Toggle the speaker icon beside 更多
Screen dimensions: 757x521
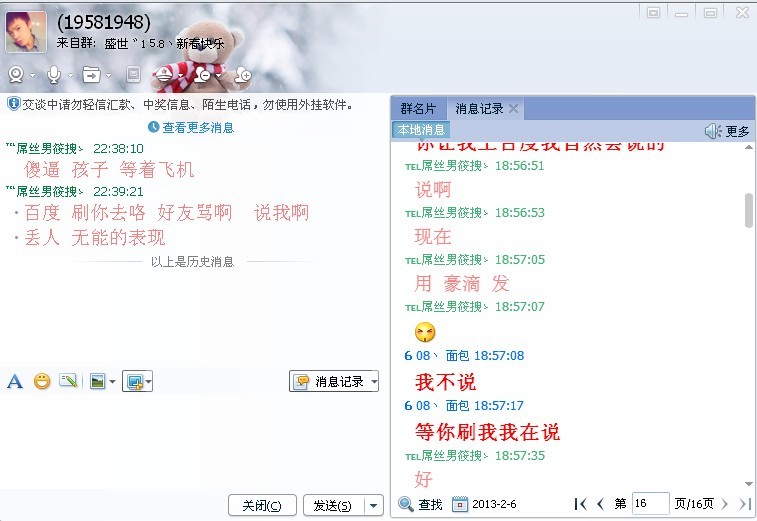(x=713, y=131)
